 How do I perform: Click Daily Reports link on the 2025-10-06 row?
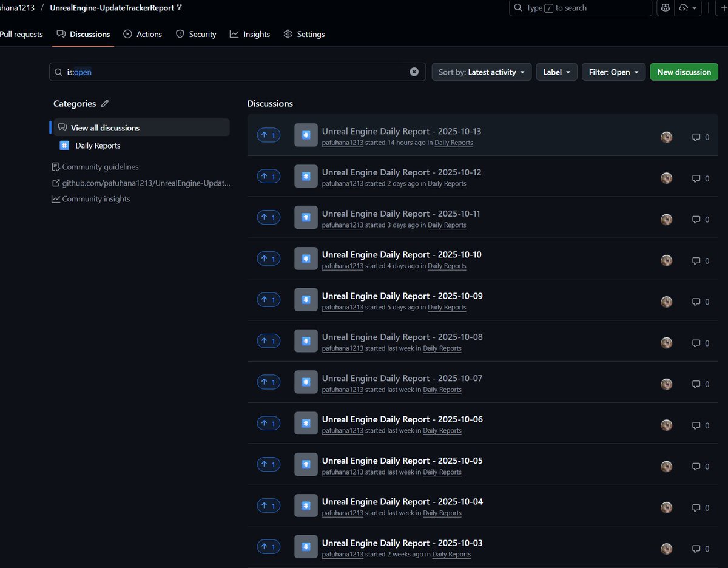[442, 431]
